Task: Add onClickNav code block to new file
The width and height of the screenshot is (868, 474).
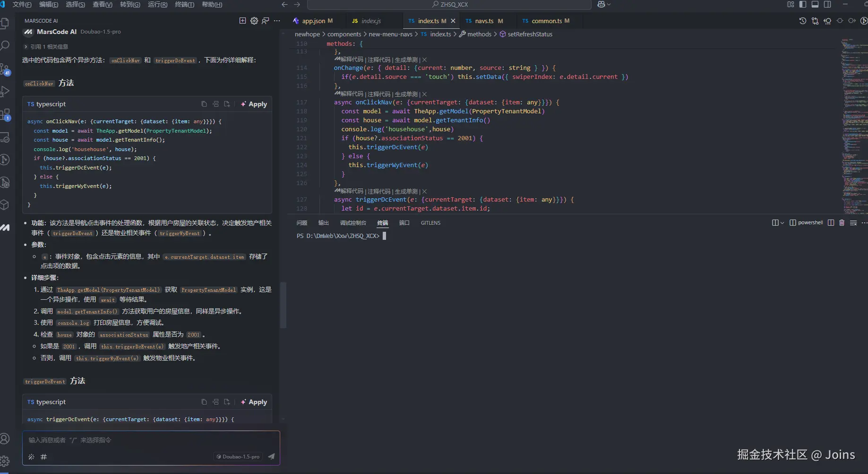Action: [x=227, y=104]
